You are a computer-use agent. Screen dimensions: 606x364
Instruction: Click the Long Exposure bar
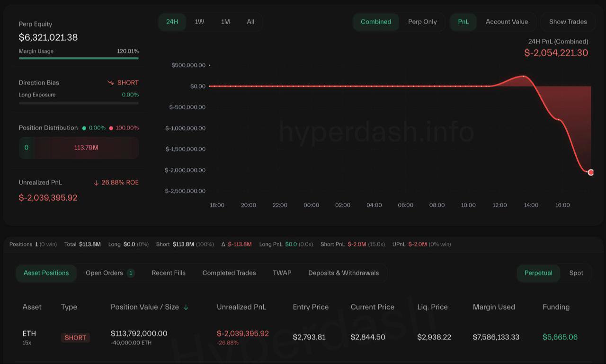click(x=79, y=103)
